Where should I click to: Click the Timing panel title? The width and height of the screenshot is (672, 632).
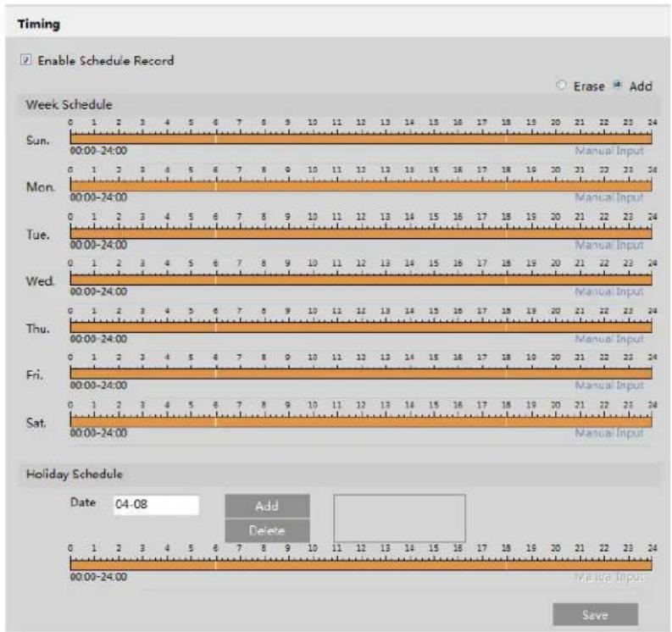pos(39,24)
